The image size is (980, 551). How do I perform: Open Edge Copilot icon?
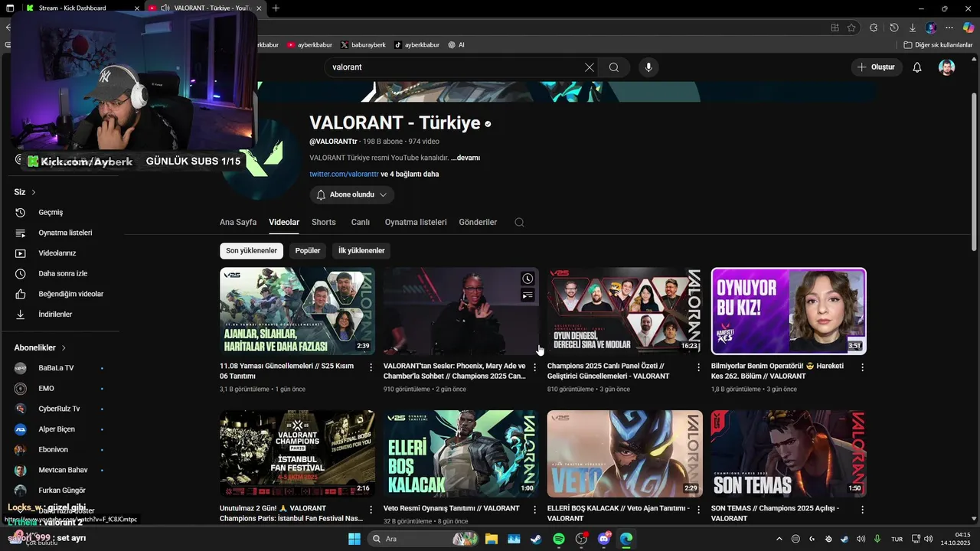point(968,28)
